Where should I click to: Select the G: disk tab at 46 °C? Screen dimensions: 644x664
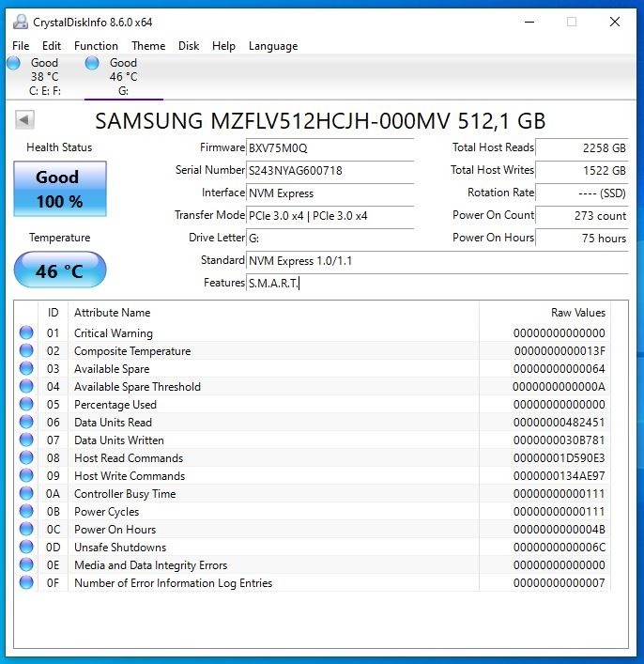click(124, 77)
